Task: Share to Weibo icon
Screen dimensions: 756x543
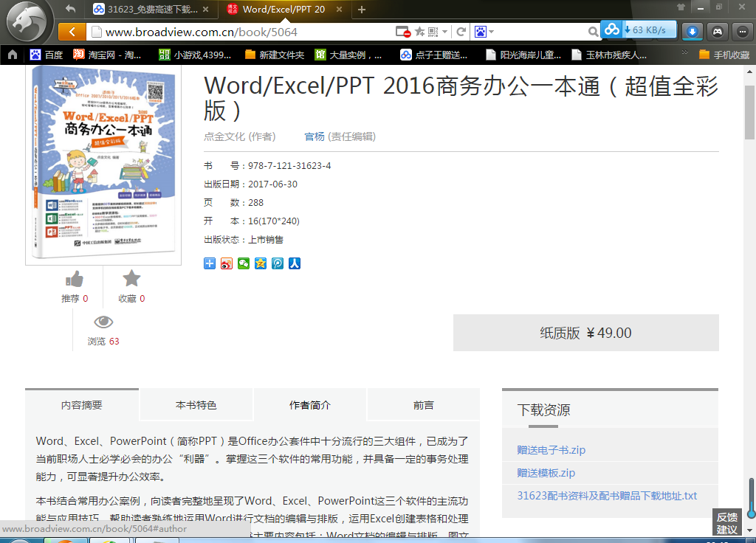Action: point(227,263)
